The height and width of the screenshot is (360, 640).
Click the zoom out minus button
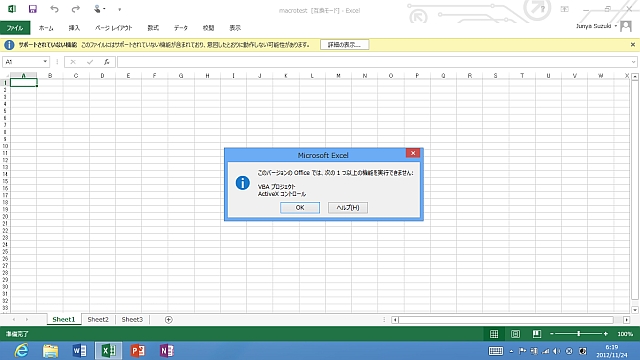click(x=552, y=334)
